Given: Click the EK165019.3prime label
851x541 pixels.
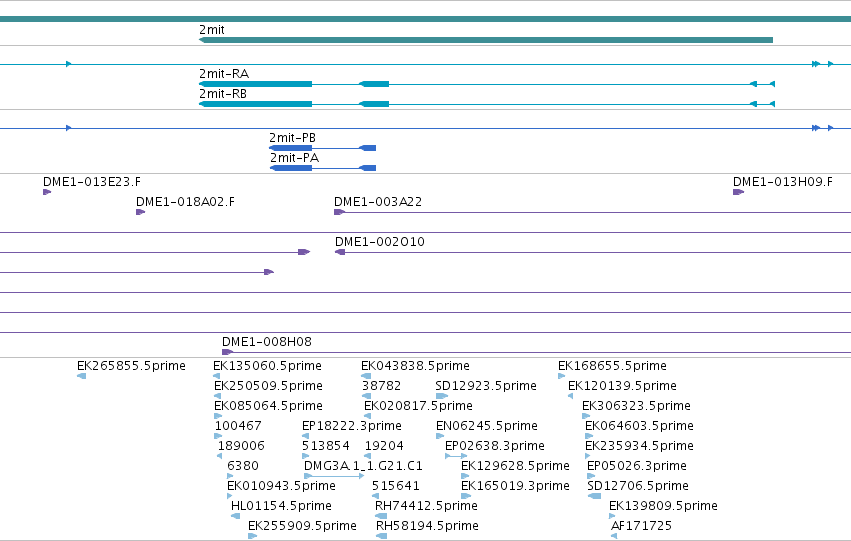Looking at the screenshot, I should 516,486.
